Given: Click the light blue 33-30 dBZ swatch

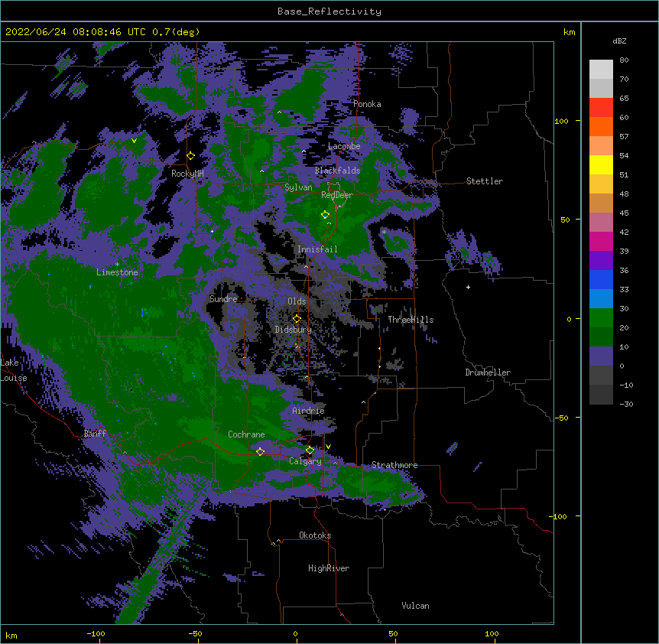Looking at the screenshot, I should [601, 299].
